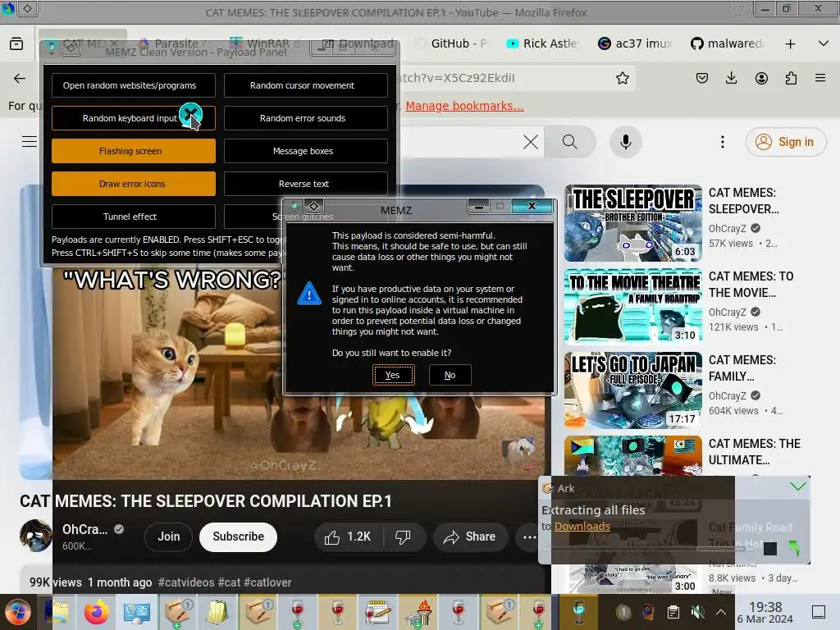Start voice search with the microphone icon

click(625, 142)
